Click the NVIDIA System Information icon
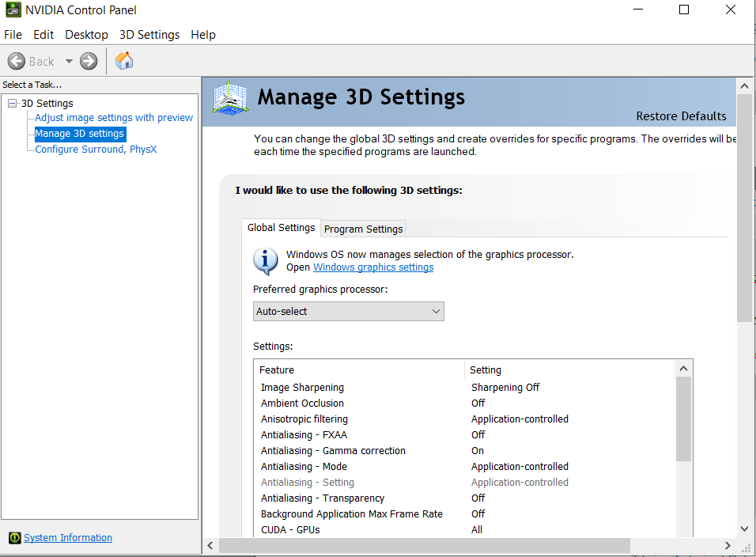The width and height of the screenshot is (756, 557). click(15, 537)
